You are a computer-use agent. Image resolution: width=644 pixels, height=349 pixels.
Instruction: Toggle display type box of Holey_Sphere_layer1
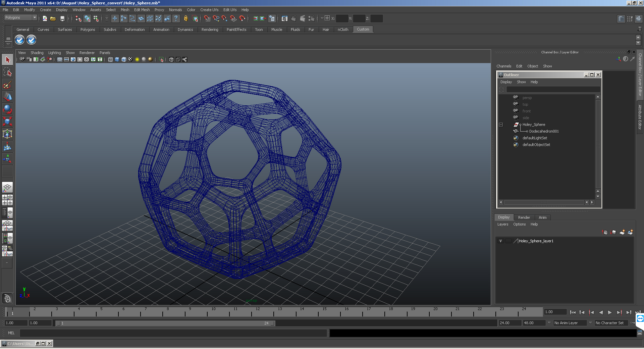[508, 241]
